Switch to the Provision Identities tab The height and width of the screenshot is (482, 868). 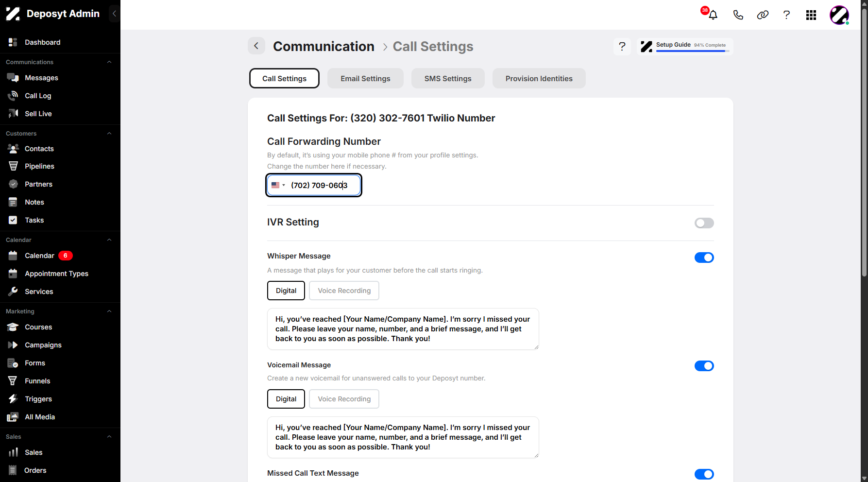pos(539,78)
